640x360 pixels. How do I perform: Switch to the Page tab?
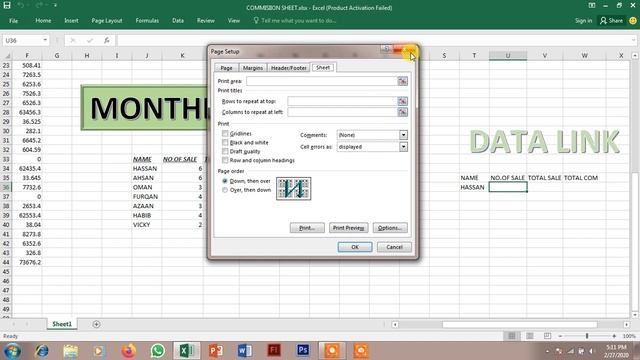pos(226,68)
